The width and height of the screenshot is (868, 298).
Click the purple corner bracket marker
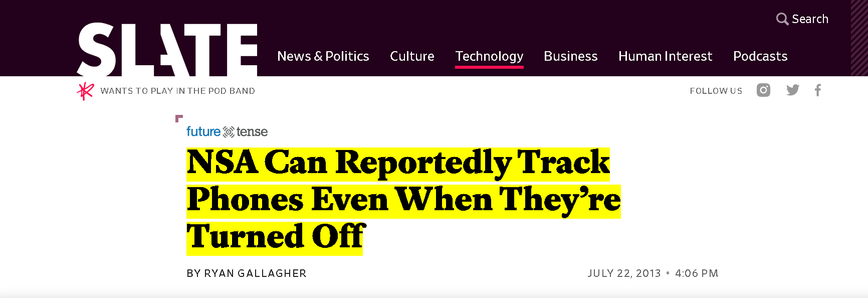click(x=179, y=118)
